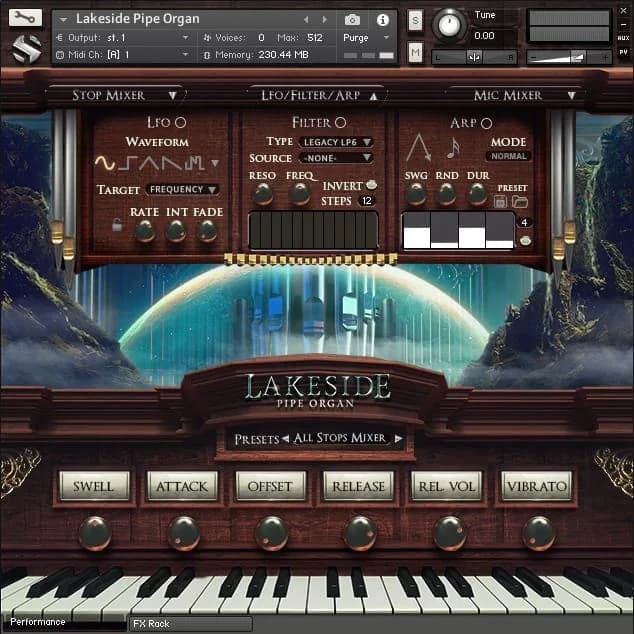
Task: Adjust the instrument volume slider
Action: (569, 57)
